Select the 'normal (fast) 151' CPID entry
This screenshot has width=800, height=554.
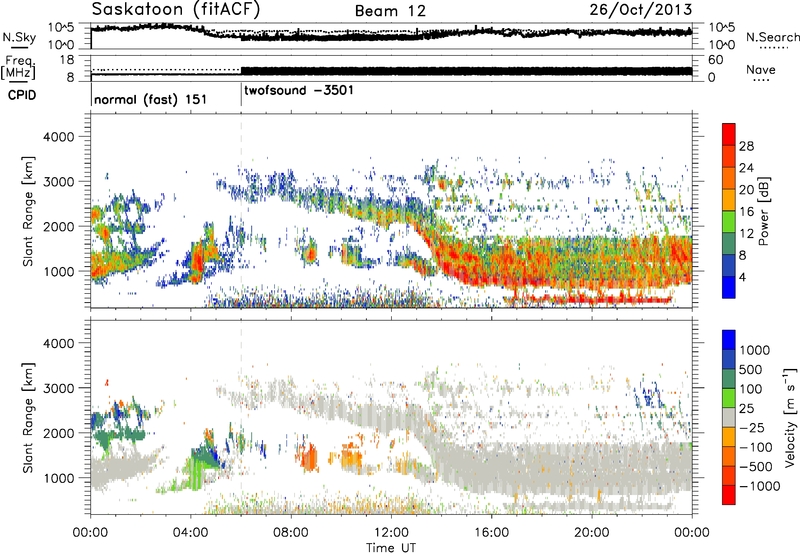pyautogui.click(x=151, y=99)
